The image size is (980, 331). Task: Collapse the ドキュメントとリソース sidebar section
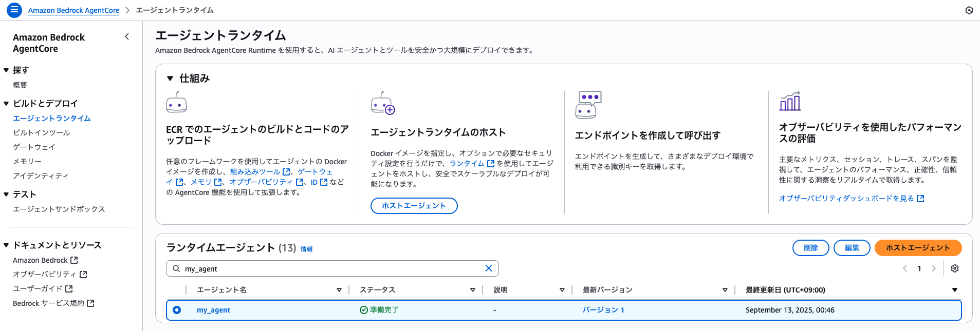[6, 245]
